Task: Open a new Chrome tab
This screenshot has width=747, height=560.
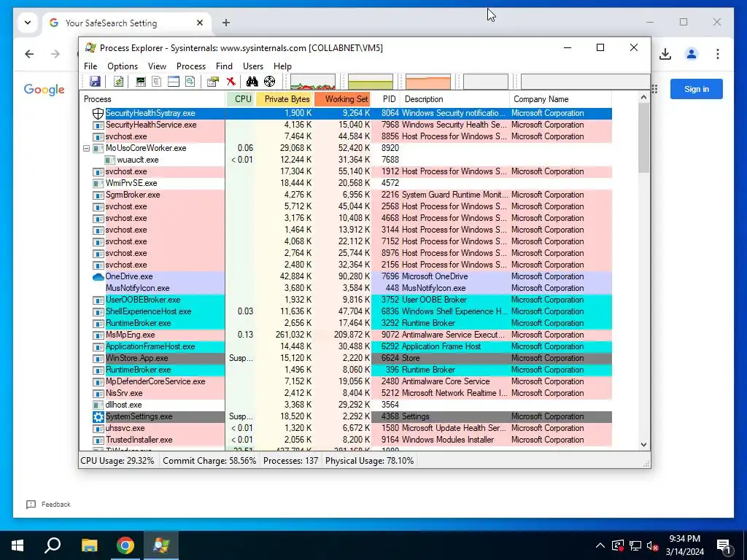Action: [226, 23]
